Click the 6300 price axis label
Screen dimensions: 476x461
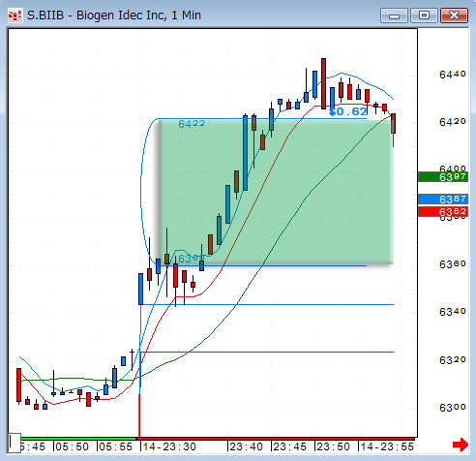click(453, 408)
